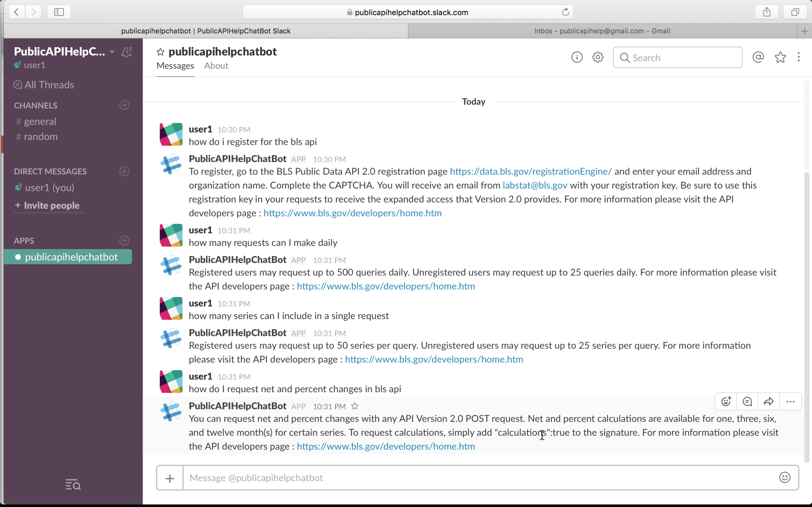Share the hovered bot message
This screenshot has width=812, height=507.
click(x=768, y=401)
